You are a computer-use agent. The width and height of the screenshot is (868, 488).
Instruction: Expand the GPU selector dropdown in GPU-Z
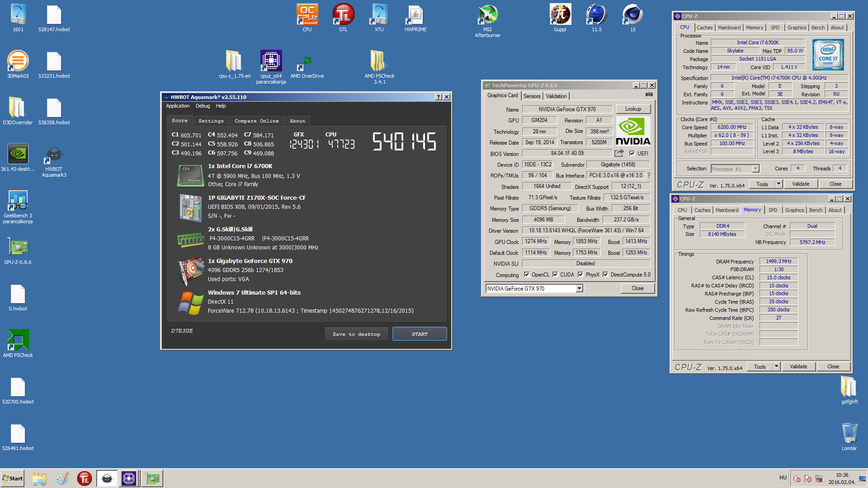pyautogui.click(x=579, y=288)
